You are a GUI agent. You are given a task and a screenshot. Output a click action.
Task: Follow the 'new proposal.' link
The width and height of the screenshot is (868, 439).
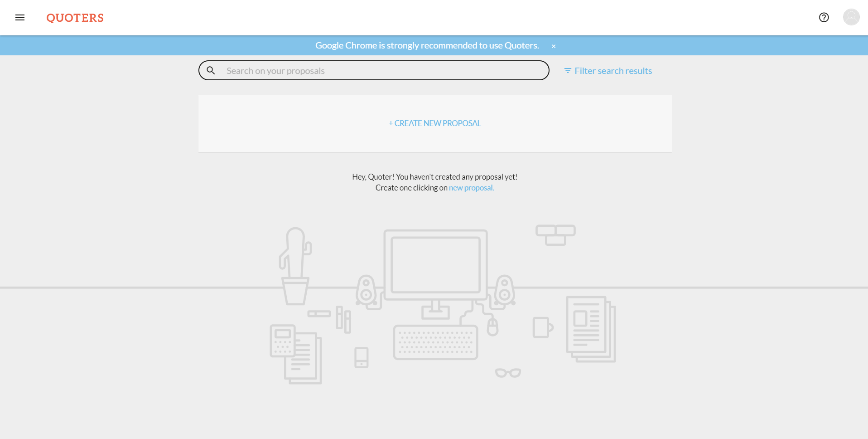pyautogui.click(x=471, y=188)
